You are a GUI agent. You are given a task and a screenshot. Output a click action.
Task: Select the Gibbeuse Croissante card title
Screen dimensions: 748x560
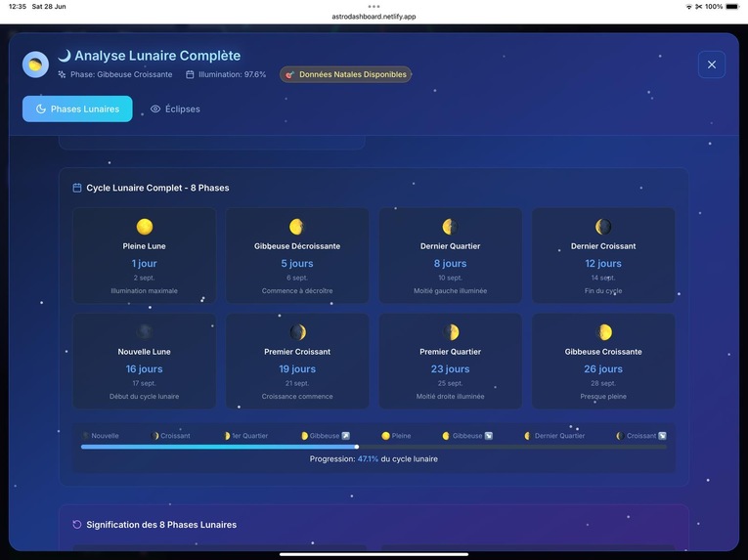pos(603,352)
